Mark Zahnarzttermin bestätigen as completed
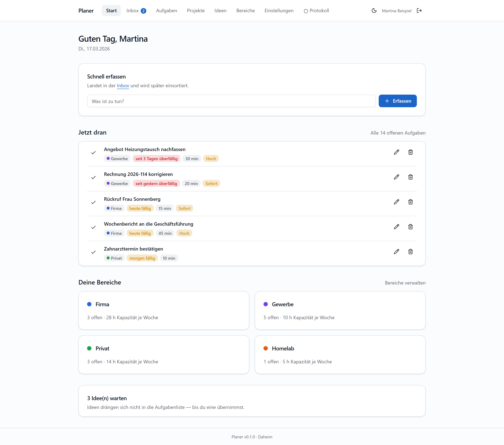The image size is (504, 445). pyautogui.click(x=93, y=252)
